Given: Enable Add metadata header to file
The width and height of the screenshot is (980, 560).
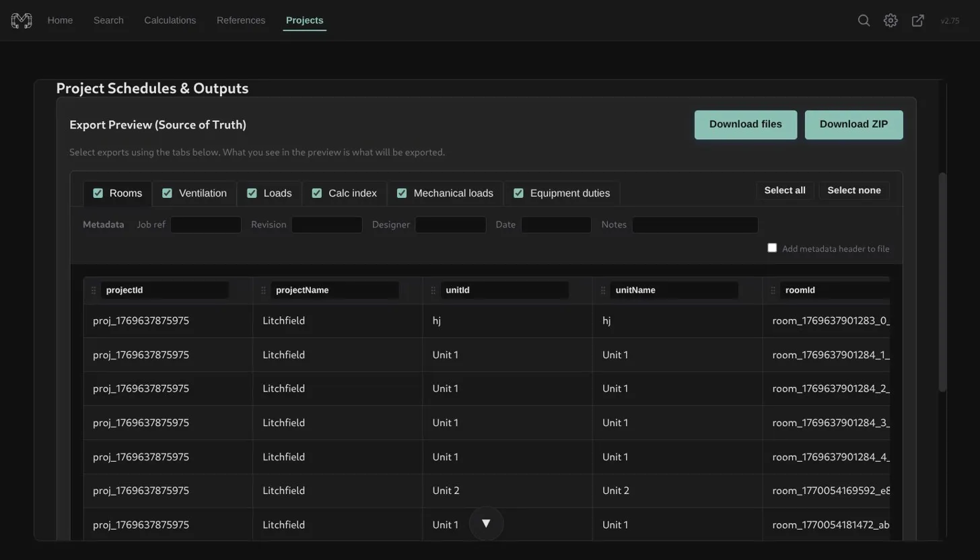Looking at the screenshot, I should click(x=771, y=247).
